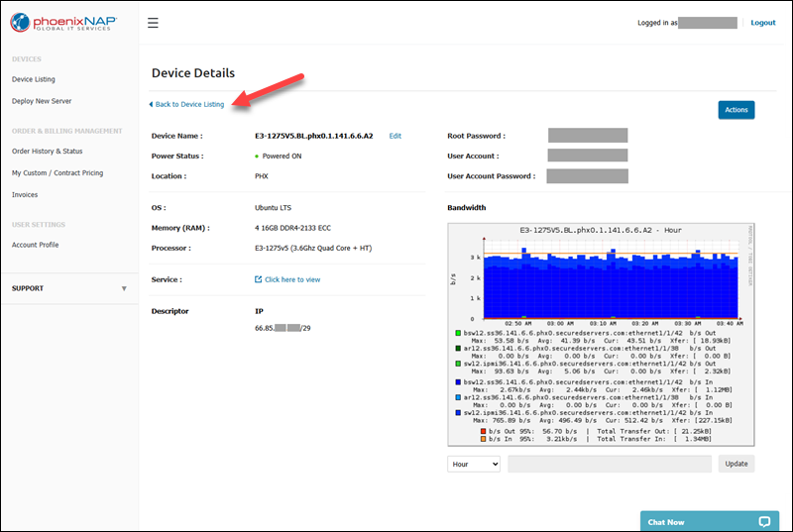Click the PHX location value

[262, 176]
